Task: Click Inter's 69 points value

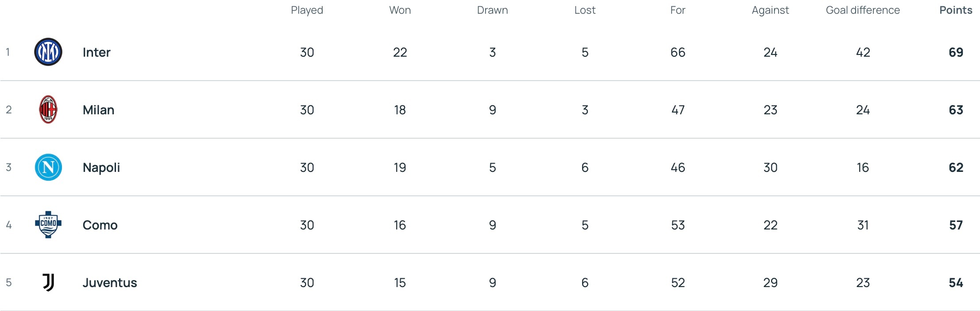Action: 956,52
